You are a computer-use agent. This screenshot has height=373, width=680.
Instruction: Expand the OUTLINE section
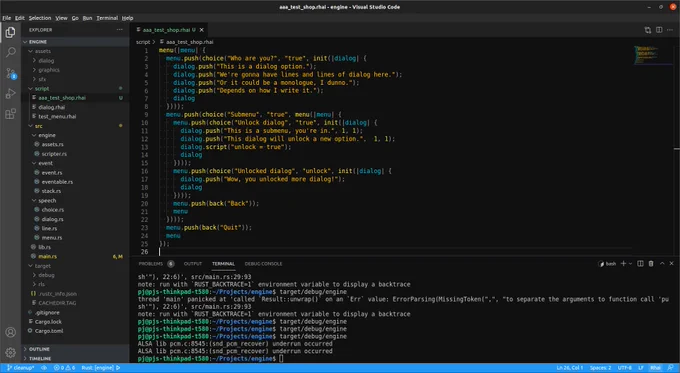(x=75, y=349)
